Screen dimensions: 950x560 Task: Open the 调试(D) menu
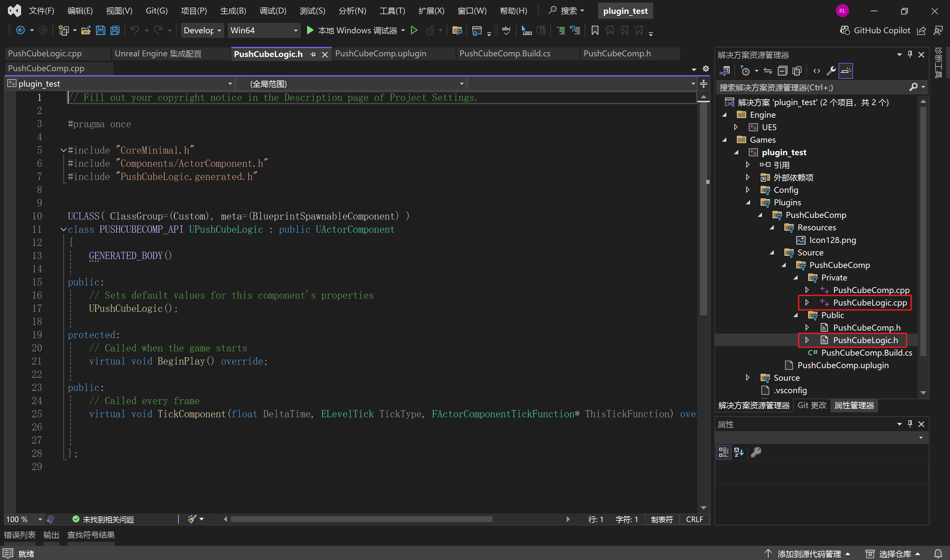point(272,11)
